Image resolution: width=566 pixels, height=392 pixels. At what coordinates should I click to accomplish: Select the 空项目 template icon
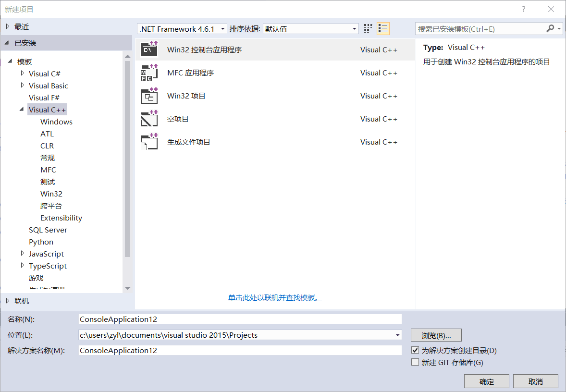click(149, 119)
